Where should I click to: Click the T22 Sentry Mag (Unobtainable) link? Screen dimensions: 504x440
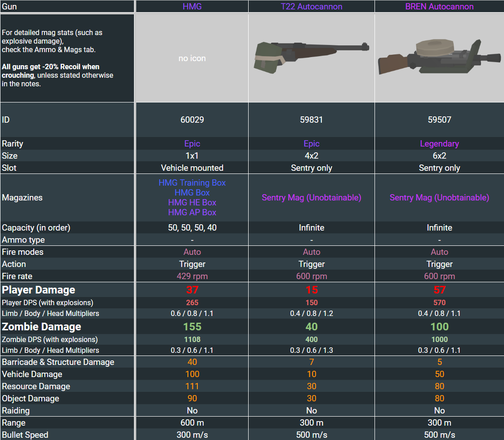click(x=311, y=198)
